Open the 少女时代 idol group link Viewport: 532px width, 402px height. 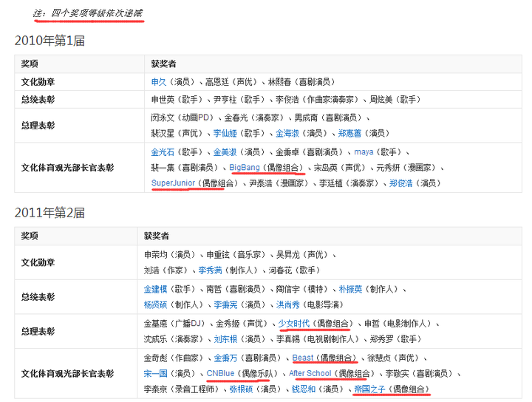pos(294,324)
